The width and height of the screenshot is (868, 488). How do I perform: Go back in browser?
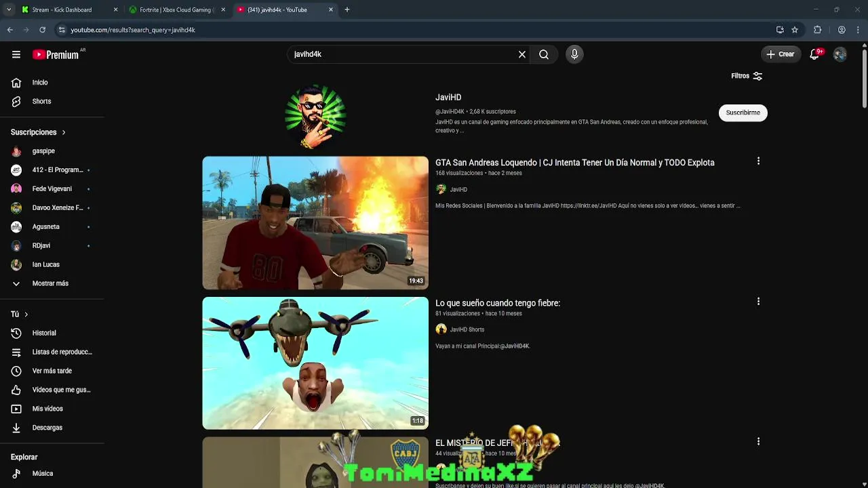click(x=10, y=30)
